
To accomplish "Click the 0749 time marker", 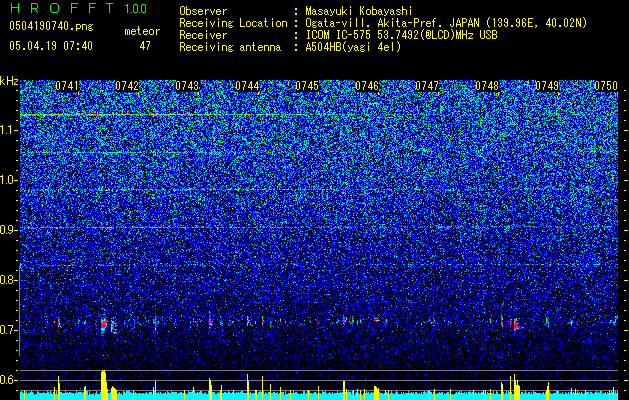I will 547,86.
